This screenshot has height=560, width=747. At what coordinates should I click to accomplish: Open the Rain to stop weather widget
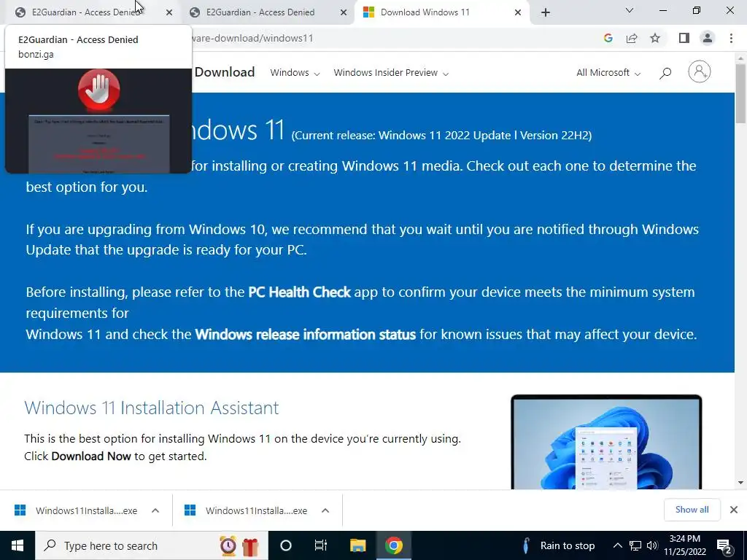coord(558,545)
